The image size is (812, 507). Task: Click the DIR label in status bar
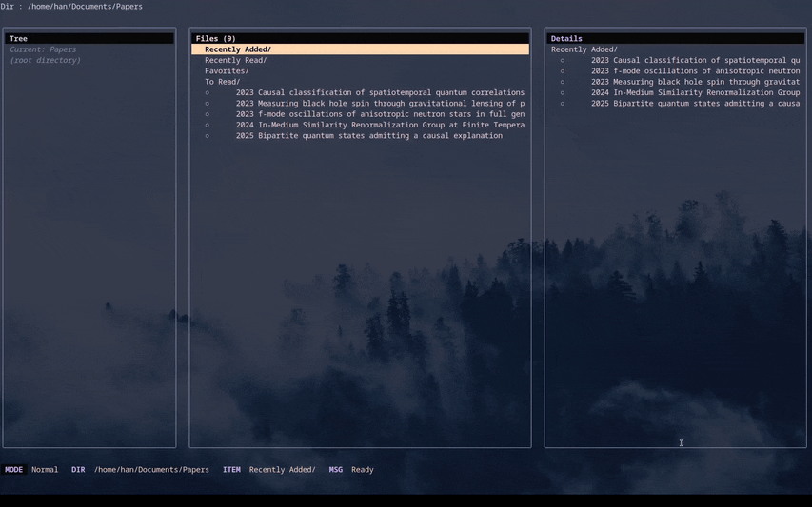[x=78, y=470]
